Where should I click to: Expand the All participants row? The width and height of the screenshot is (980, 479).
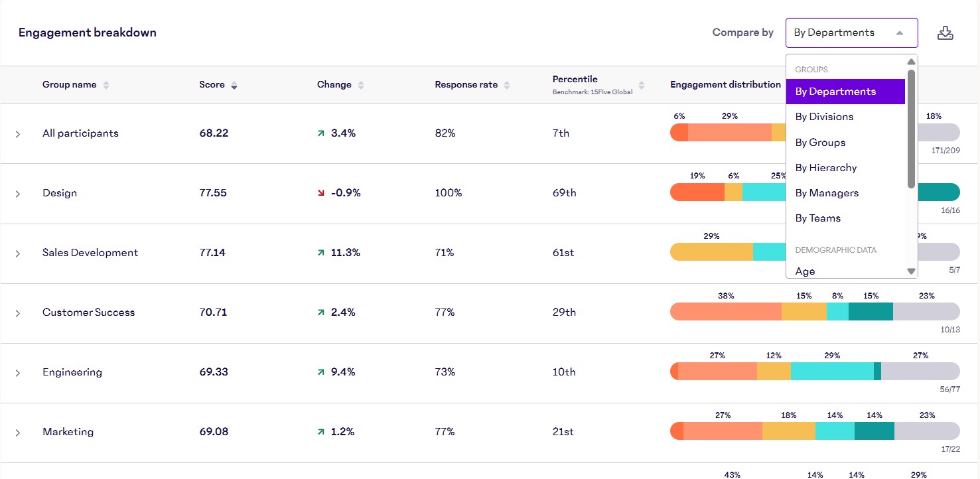(18, 134)
